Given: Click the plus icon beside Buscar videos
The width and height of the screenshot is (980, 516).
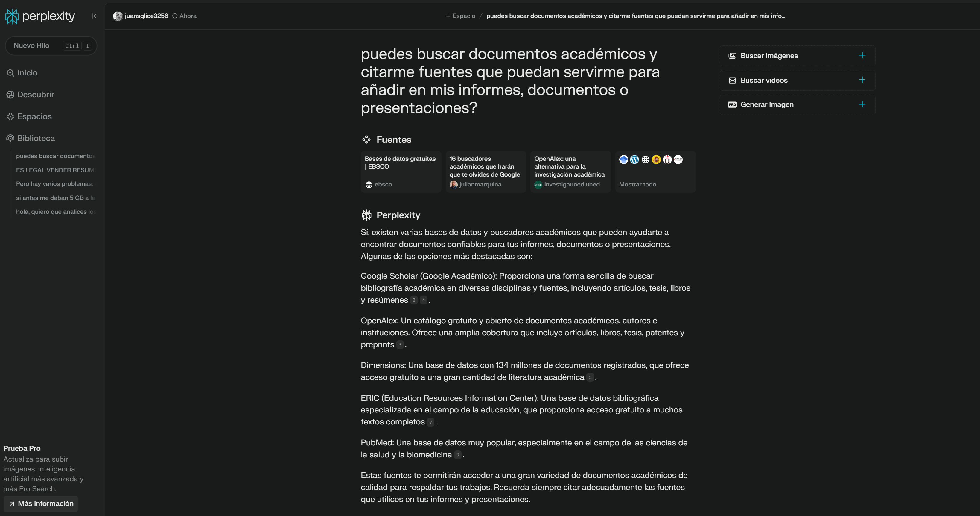Looking at the screenshot, I should [x=862, y=80].
